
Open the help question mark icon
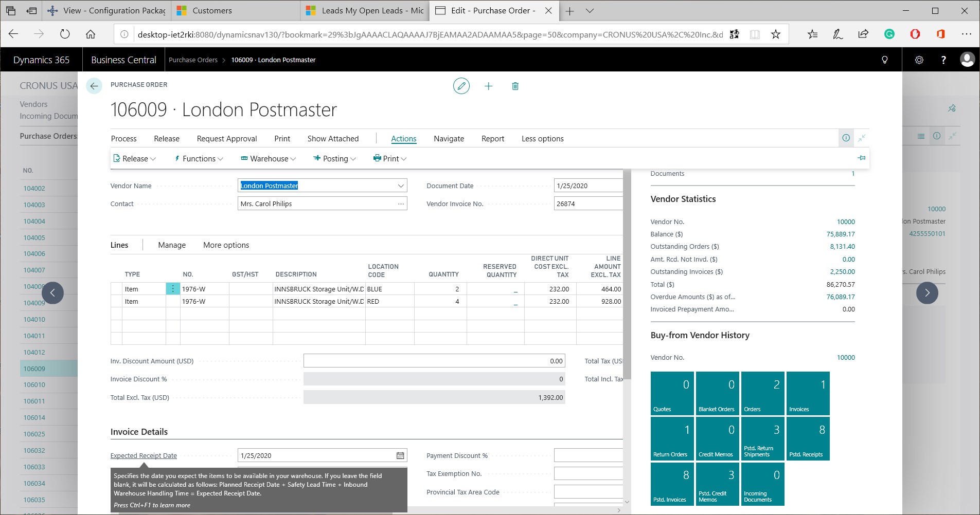pos(943,60)
